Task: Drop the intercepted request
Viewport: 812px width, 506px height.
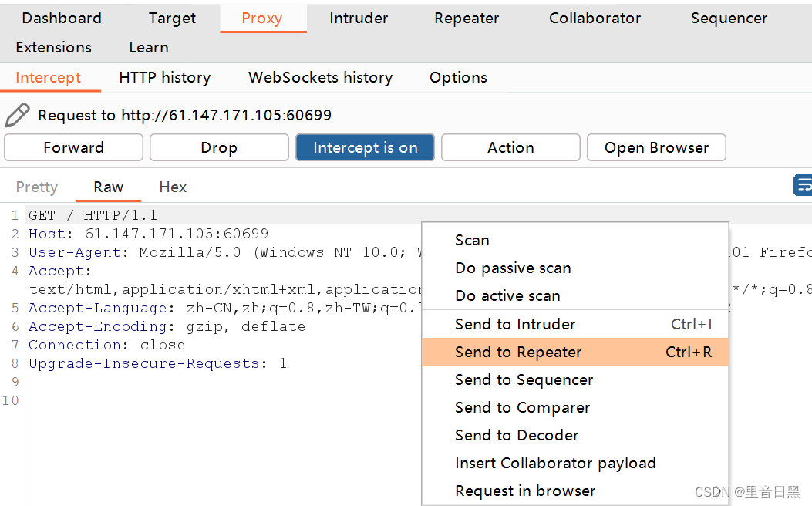Action: coord(219,147)
